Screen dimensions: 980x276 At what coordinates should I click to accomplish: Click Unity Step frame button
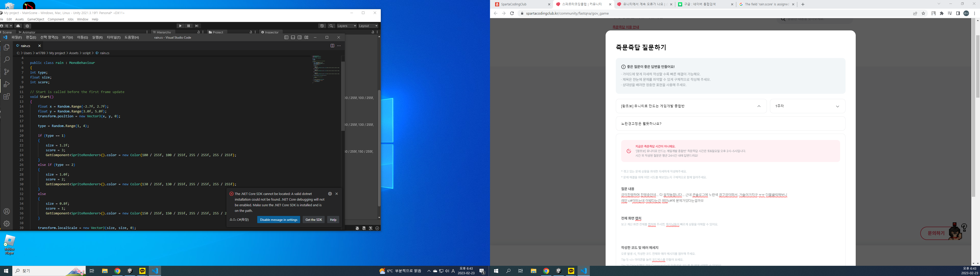pos(197,26)
